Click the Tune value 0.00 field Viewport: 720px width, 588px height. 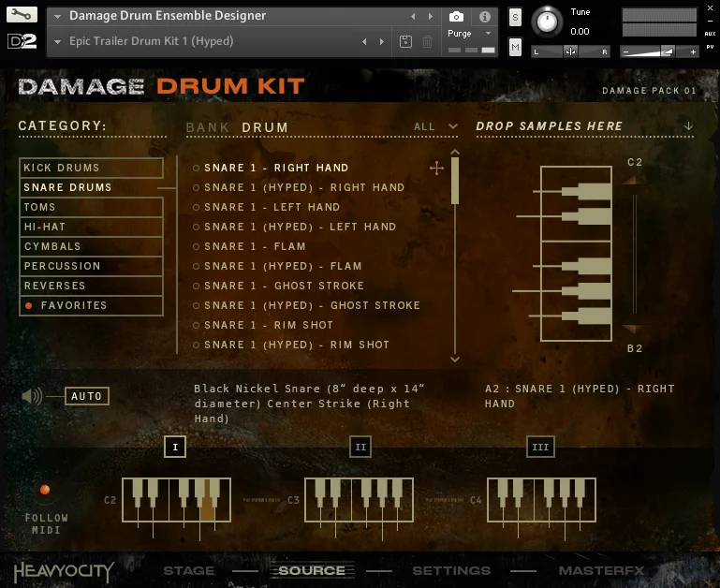580,32
